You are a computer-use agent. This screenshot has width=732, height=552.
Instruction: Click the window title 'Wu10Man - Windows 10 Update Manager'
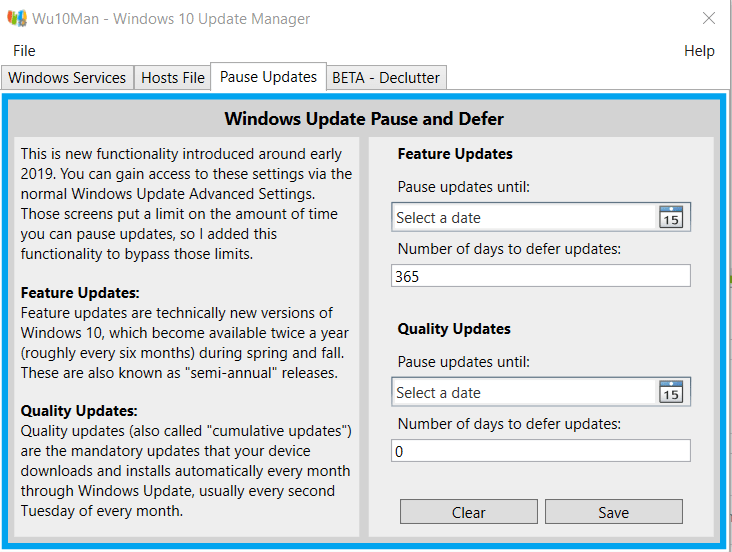171,19
